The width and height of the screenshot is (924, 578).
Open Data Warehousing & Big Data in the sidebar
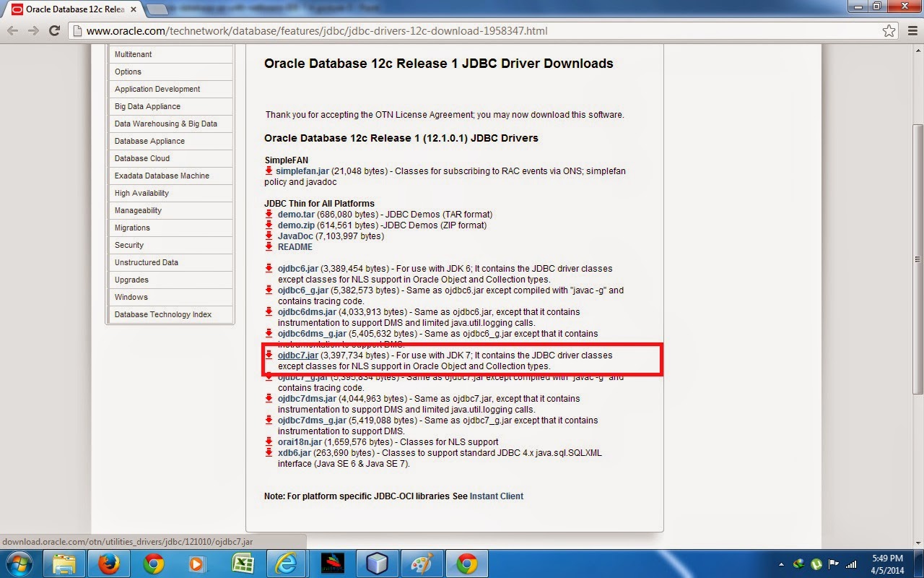point(170,124)
